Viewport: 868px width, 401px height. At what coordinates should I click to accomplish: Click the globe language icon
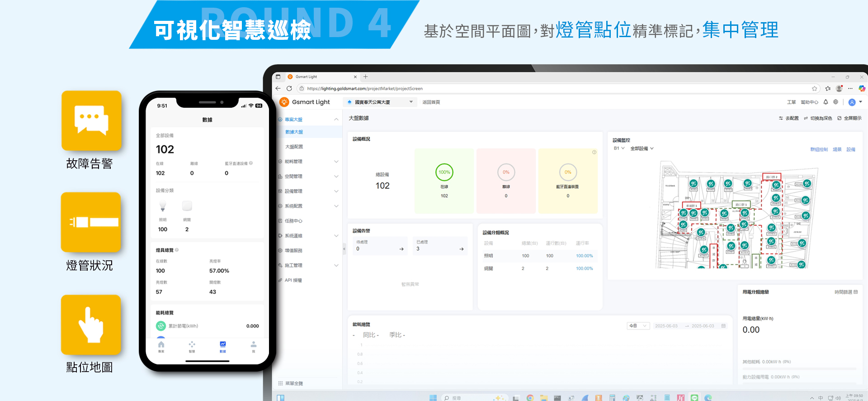835,102
